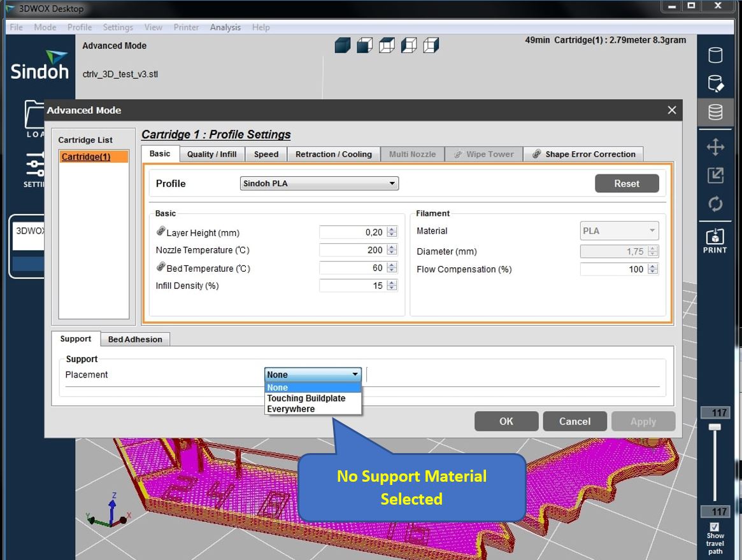Image resolution: width=742 pixels, height=560 pixels.
Task: Minimize the 3DWOX Desktop window
Action: (x=671, y=6)
